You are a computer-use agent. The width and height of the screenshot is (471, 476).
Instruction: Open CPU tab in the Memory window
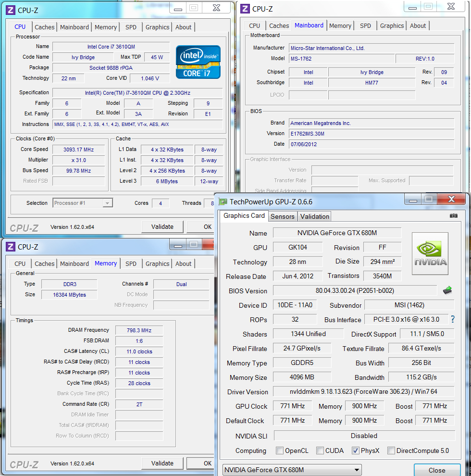click(x=20, y=264)
